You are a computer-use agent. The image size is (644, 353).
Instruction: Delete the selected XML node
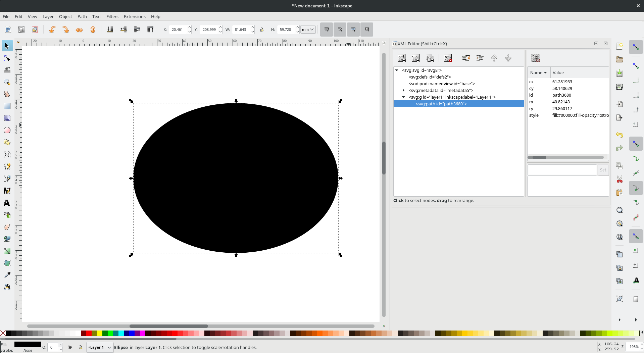coord(448,58)
